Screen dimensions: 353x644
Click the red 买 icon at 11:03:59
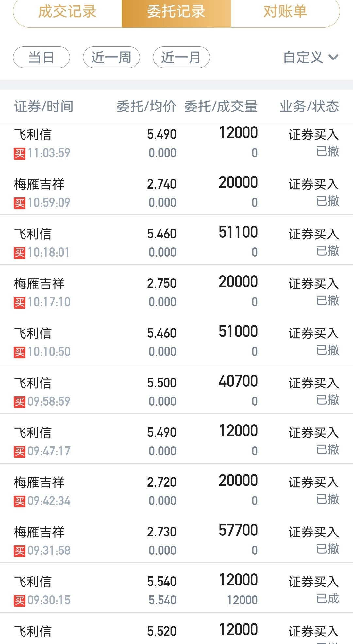[20, 153]
